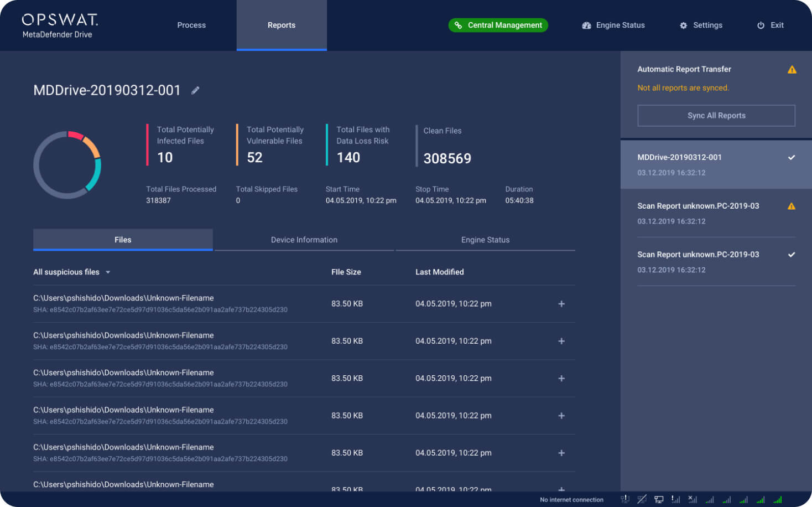Click potentially infected files count 10
The height and width of the screenshot is (507, 812).
(x=165, y=158)
